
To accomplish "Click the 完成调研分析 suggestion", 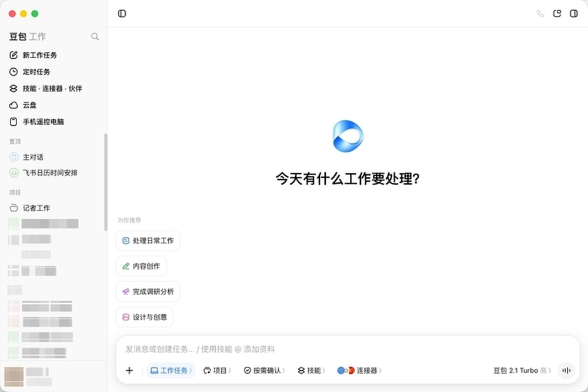I will pyautogui.click(x=148, y=292).
